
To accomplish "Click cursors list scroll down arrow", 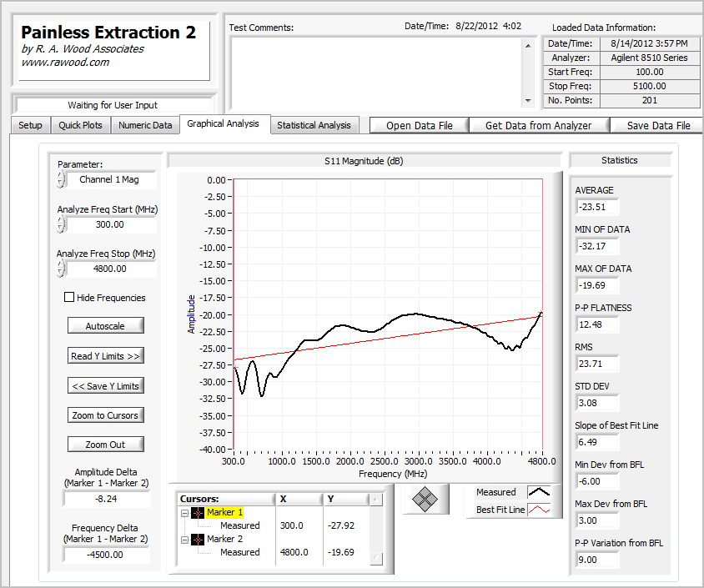I will [376, 558].
